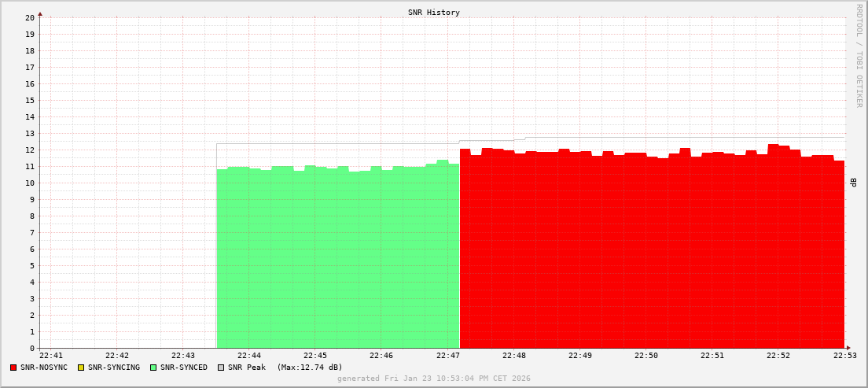
Task: Select the SNR-NOSYNC legend label
Action: point(44,368)
